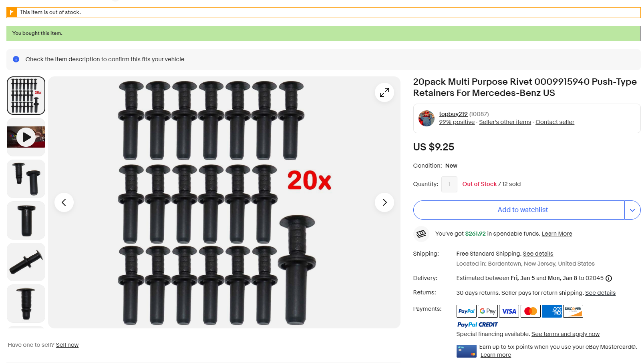Expand the product image to full screen

[384, 92]
